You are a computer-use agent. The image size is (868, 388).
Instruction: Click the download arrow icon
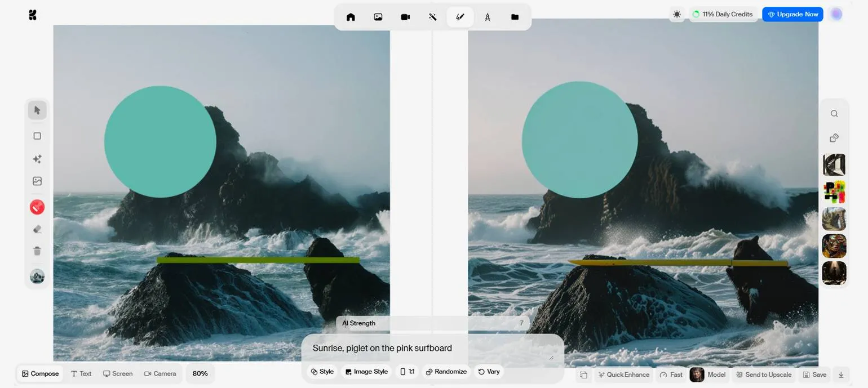point(841,374)
